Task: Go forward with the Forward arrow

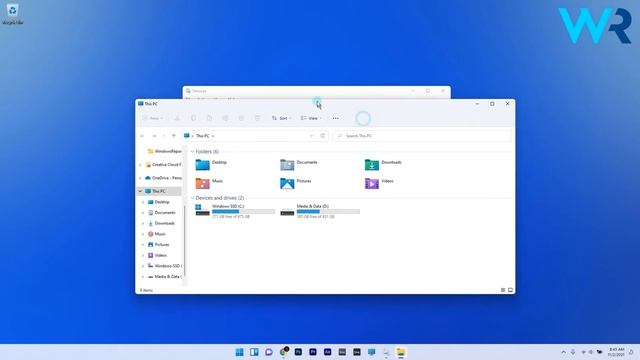Action: (154, 136)
